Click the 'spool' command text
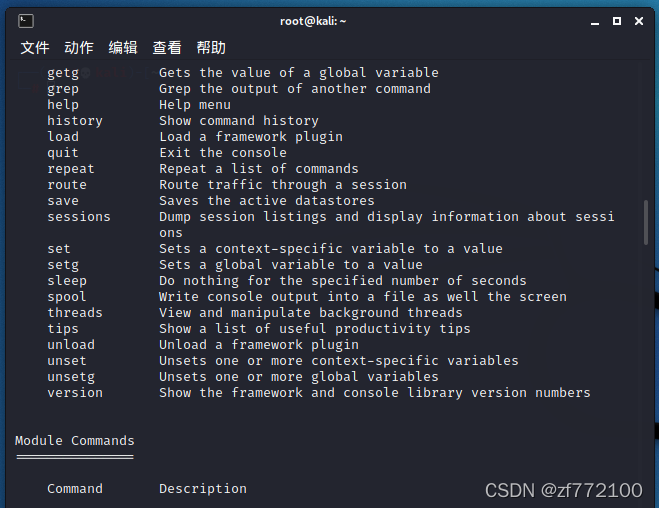The image size is (659, 508). click(67, 297)
